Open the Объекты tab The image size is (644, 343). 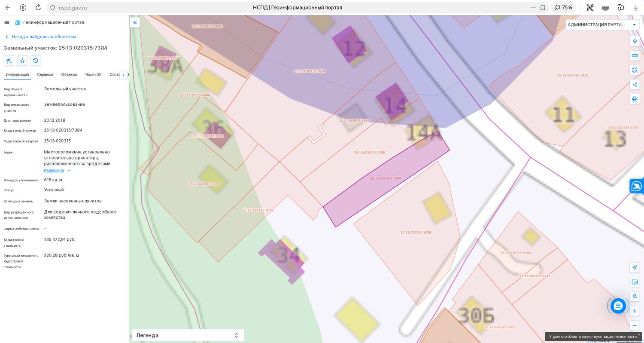point(69,74)
